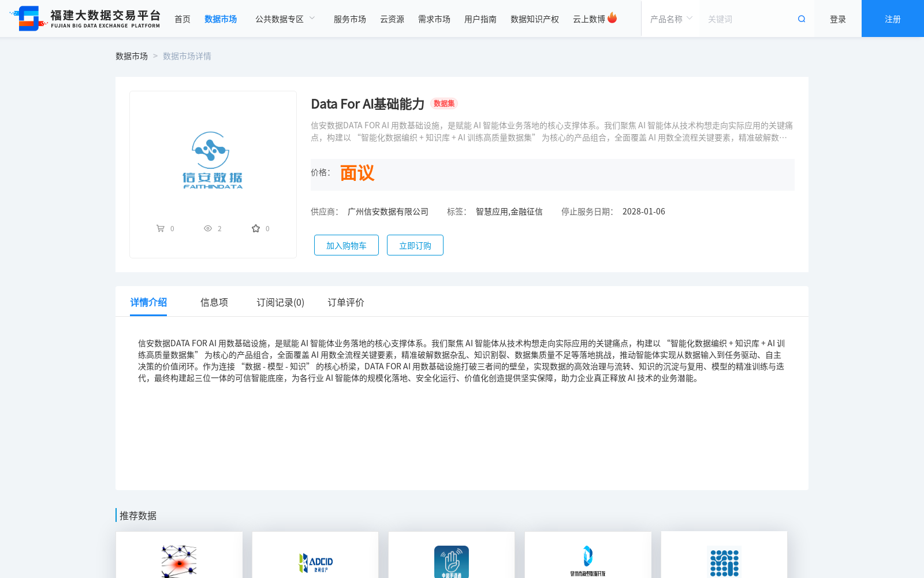Click the 数据市场详情 breadcrumb text
This screenshot has height=578, width=924.
point(187,56)
